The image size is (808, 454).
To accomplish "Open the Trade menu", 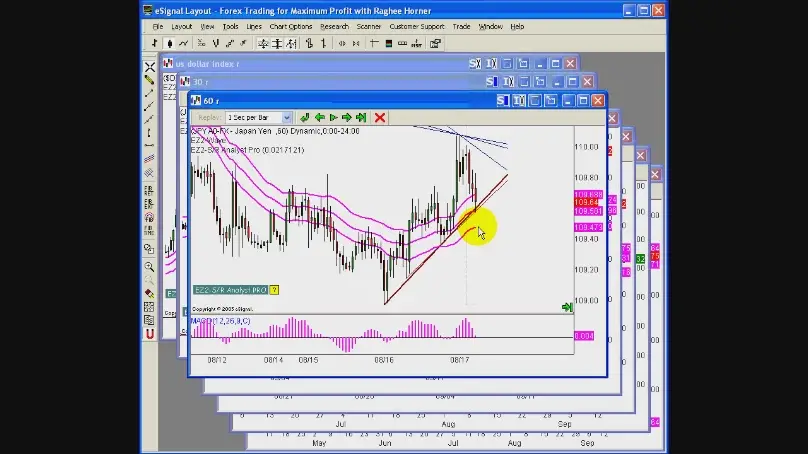I will click(x=461, y=26).
